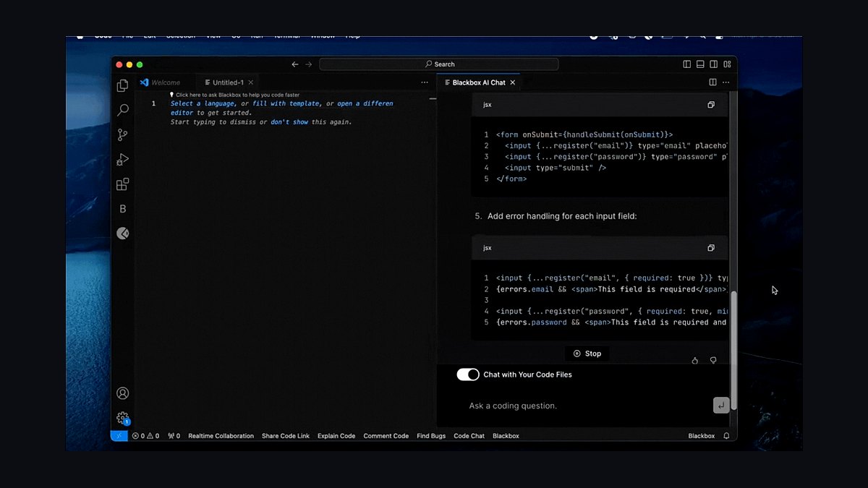Stop the response generation
868x488 pixels.
[587, 354]
